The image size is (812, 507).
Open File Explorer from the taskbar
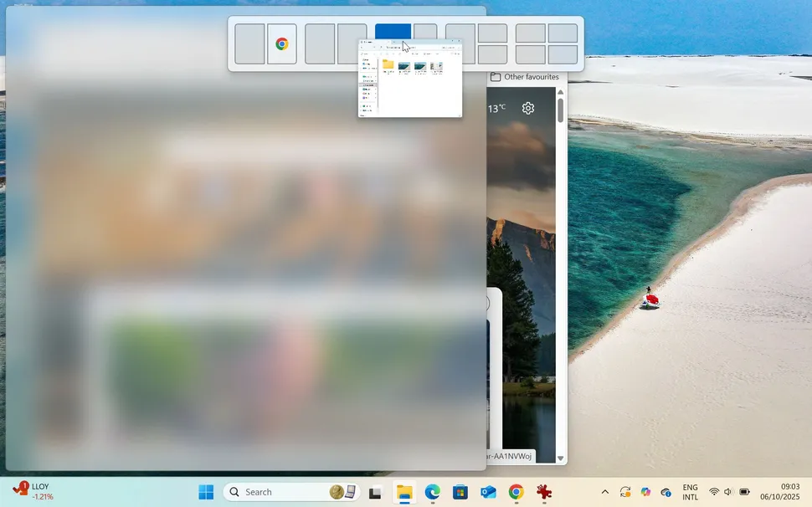(x=404, y=493)
